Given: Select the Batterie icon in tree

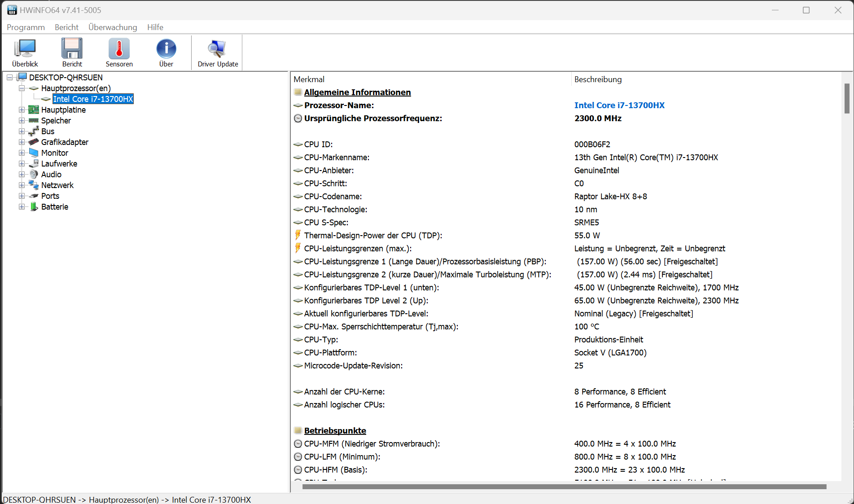Looking at the screenshot, I should point(34,207).
